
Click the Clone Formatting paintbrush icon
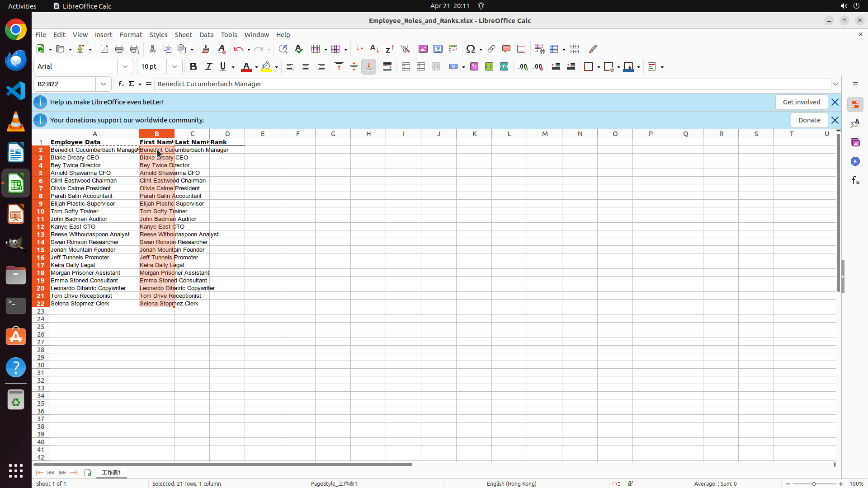pyautogui.click(x=206, y=49)
